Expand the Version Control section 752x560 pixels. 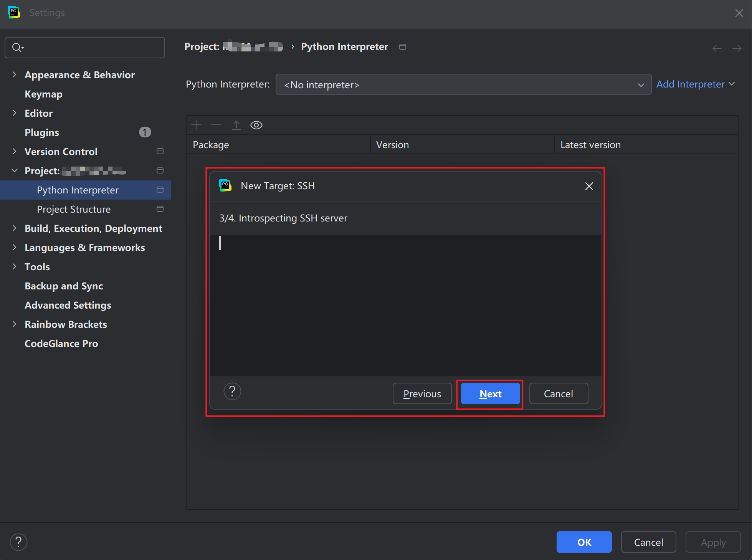[14, 151]
